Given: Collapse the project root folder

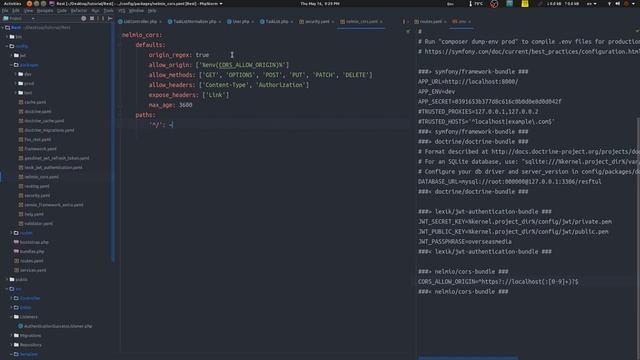Looking at the screenshot, I should (3, 28).
